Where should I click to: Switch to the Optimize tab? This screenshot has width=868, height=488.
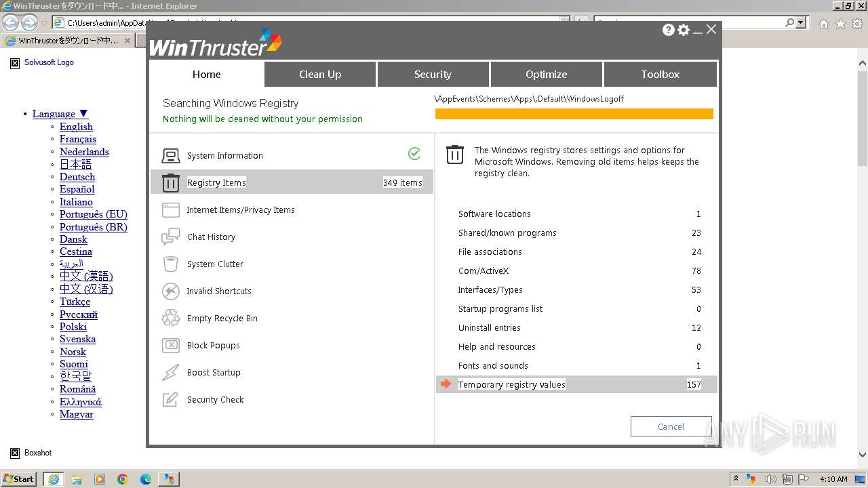(546, 75)
